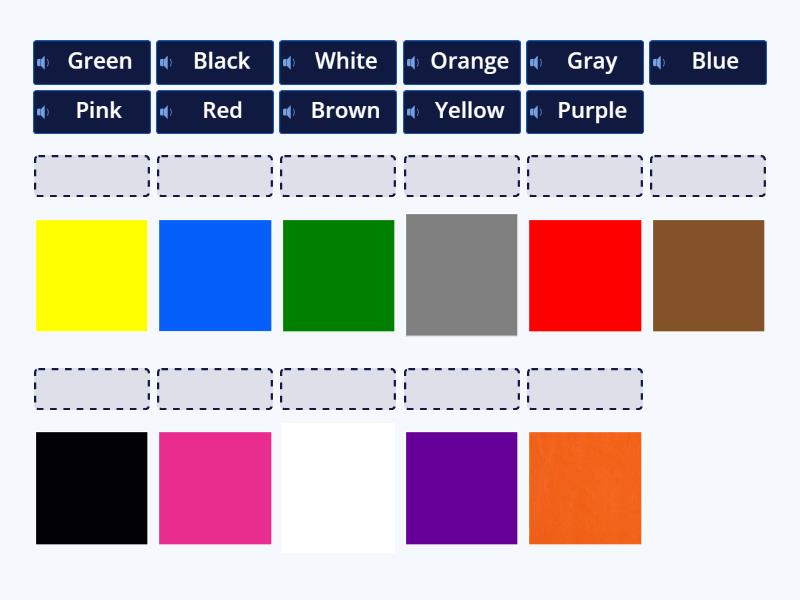Click the Brown tile's speaker icon
Image resolution: width=800 pixels, height=600 pixels.
click(x=289, y=111)
